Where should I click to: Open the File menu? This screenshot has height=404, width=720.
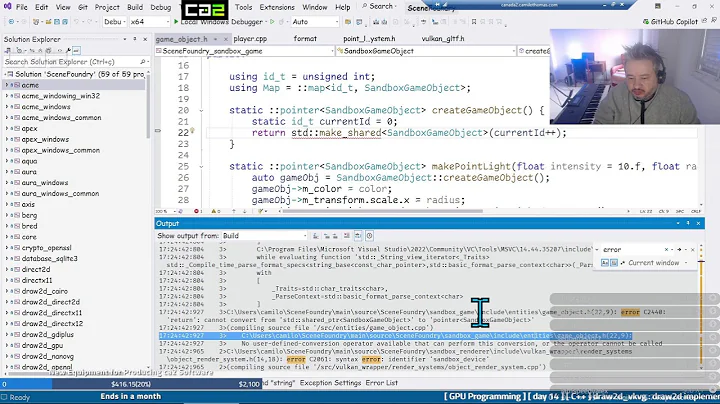22,7
